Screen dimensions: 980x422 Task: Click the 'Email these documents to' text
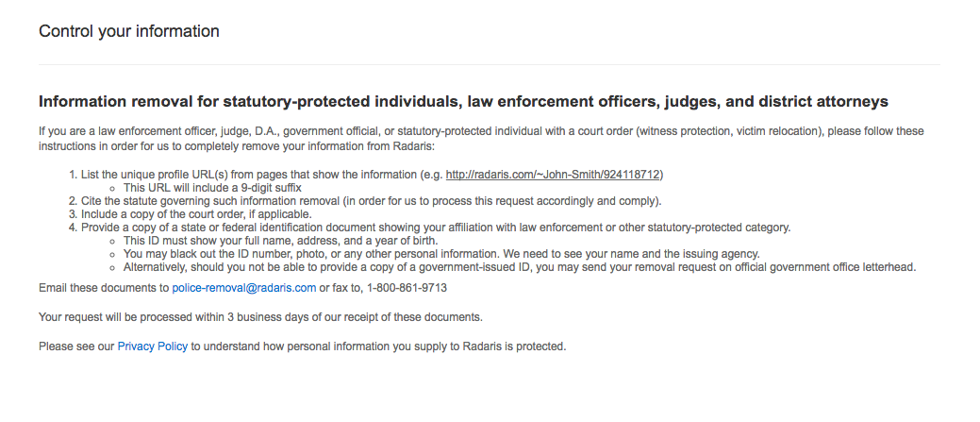[x=104, y=288]
